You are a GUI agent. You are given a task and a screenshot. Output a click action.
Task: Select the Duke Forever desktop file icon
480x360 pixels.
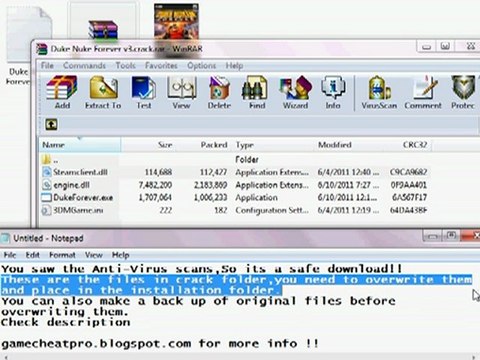(29, 35)
